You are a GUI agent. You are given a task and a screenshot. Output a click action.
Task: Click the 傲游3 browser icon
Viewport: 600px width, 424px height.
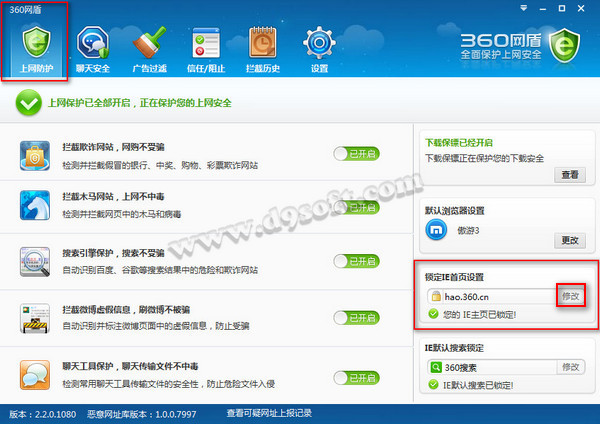tap(436, 230)
